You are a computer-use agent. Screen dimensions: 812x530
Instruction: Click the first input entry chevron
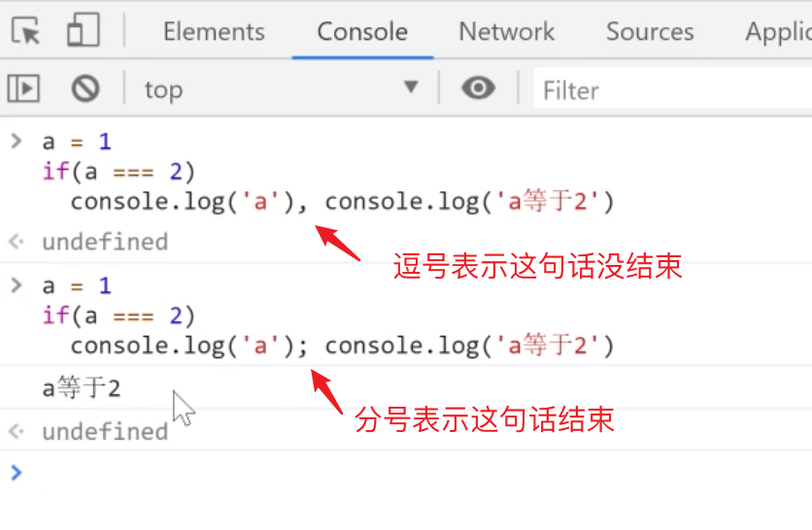17,141
